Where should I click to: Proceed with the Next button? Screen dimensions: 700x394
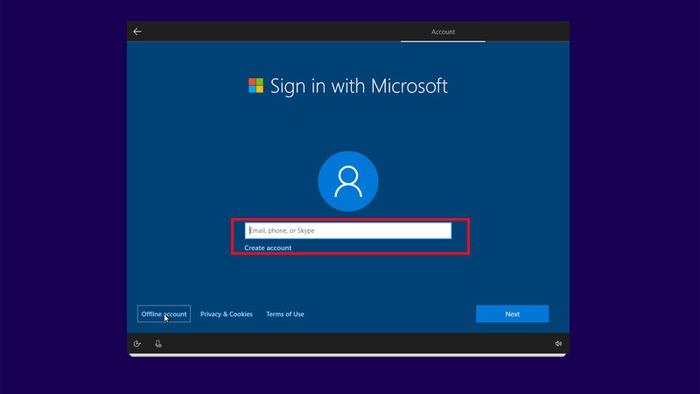[x=512, y=314]
